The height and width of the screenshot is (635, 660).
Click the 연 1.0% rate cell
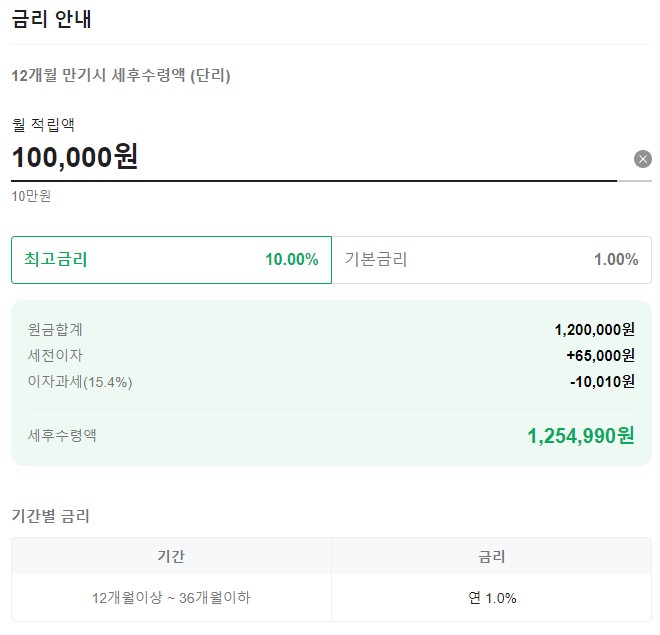tap(492, 598)
